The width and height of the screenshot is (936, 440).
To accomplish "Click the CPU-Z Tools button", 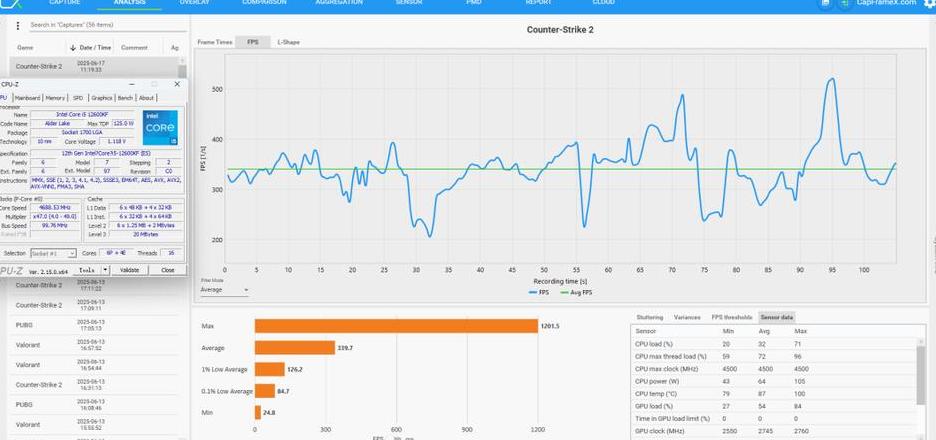I will pos(87,270).
